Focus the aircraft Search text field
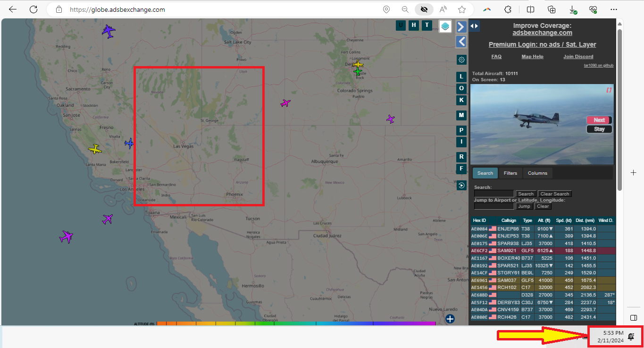644x348 pixels. coord(494,194)
